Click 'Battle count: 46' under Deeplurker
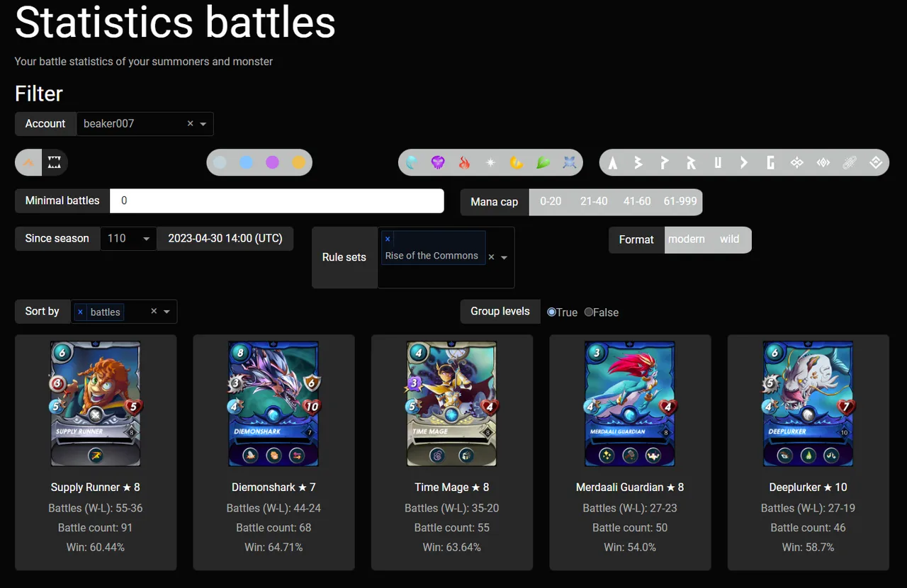The image size is (907, 588). [809, 528]
